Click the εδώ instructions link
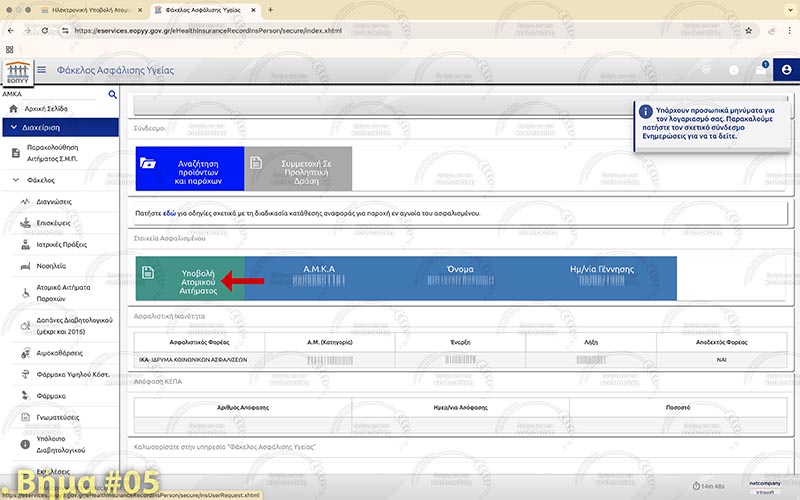This screenshot has width=800, height=500. point(169,213)
